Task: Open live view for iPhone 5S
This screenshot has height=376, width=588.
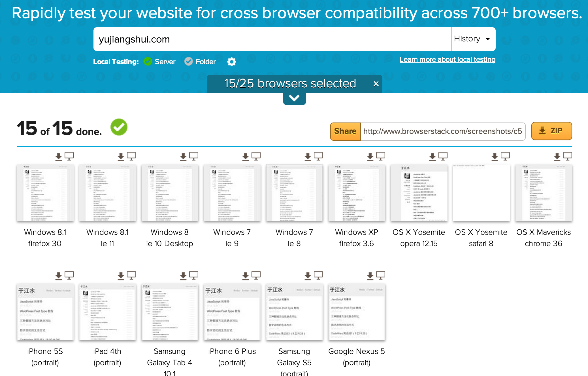Action: [69, 275]
